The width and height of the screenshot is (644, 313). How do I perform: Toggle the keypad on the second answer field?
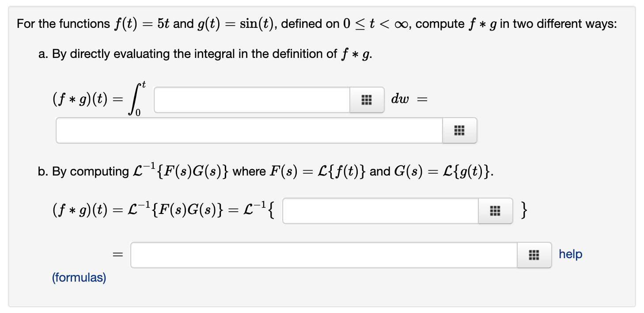click(x=459, y=130)
